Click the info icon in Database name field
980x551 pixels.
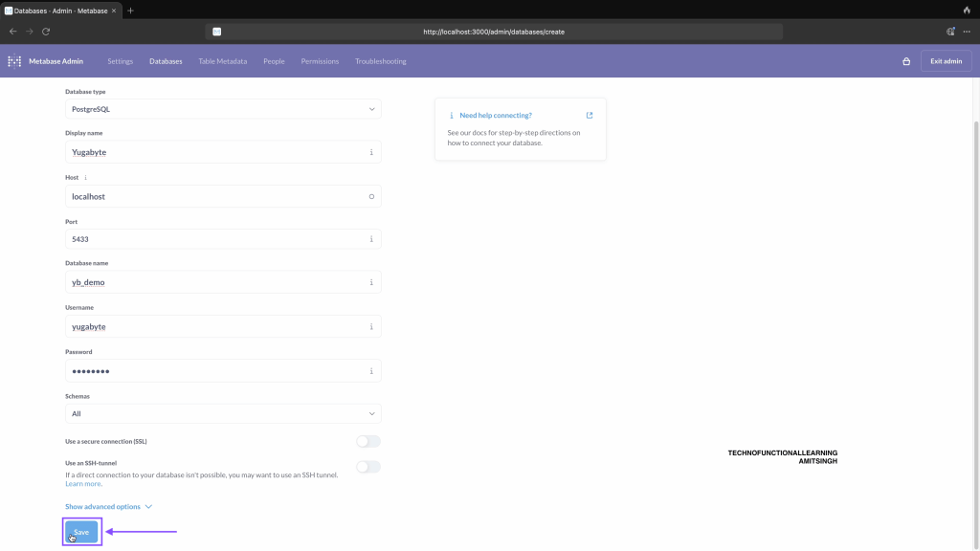pos(371,283)
